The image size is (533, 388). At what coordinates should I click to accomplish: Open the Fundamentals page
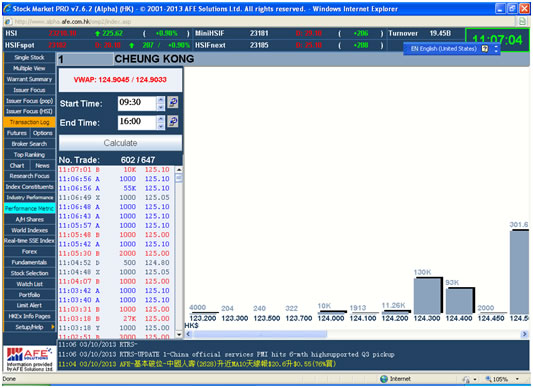(29, 262)
